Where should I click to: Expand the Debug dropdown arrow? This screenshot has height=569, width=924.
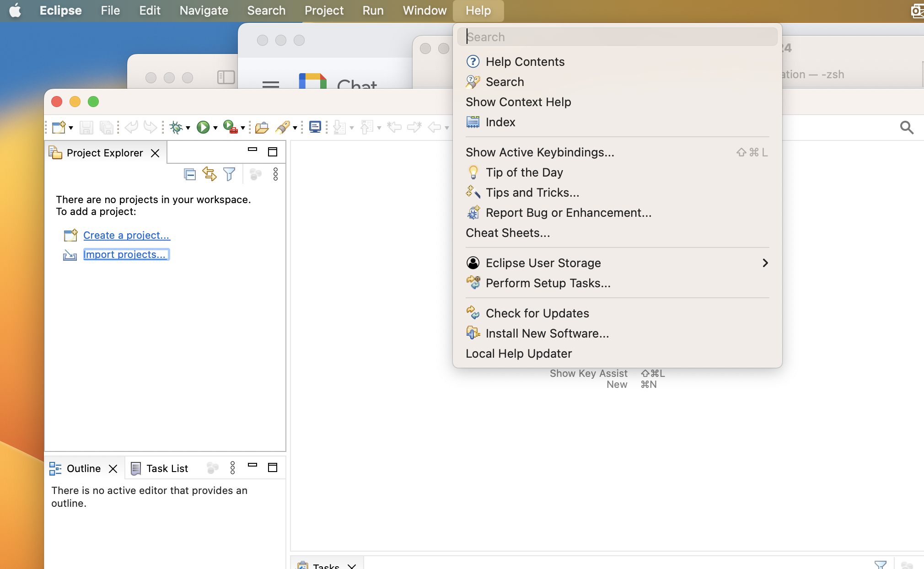188,128
